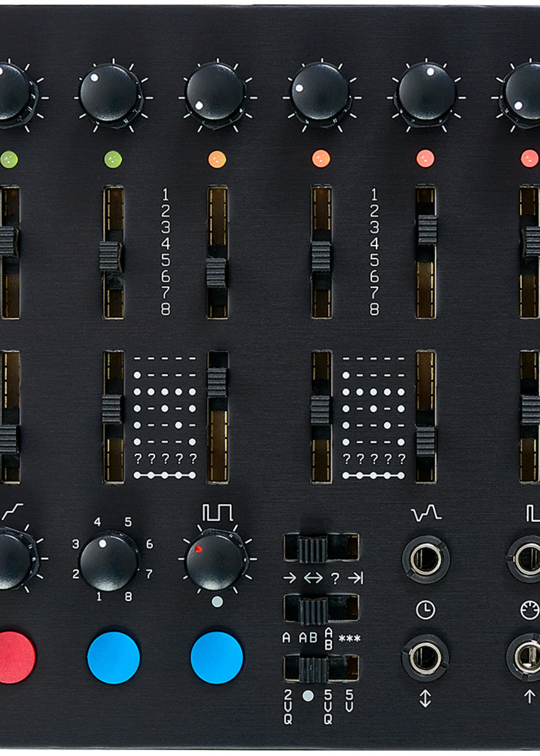Click the input jack above the clock icon

(x=426, y=560)
